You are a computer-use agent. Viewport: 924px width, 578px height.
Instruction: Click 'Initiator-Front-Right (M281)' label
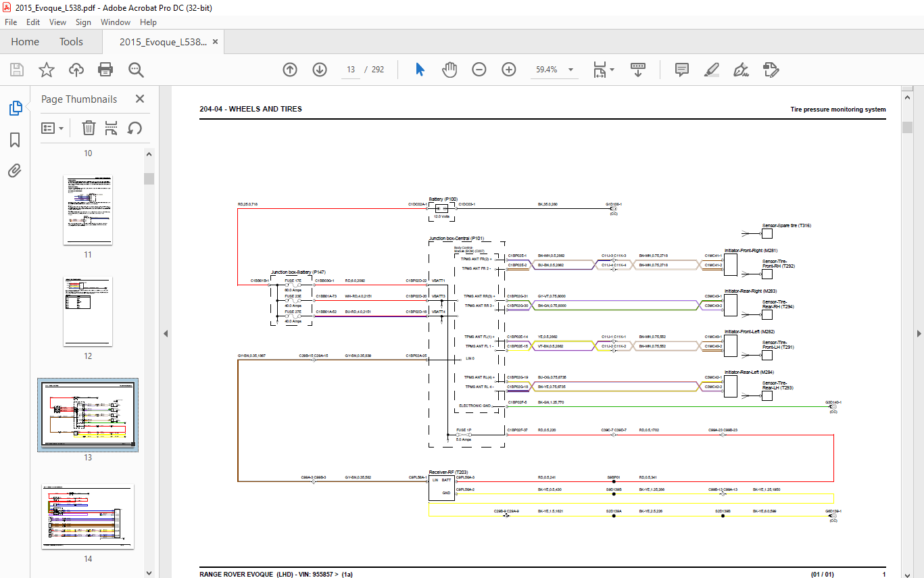click(x=750, y=250)
